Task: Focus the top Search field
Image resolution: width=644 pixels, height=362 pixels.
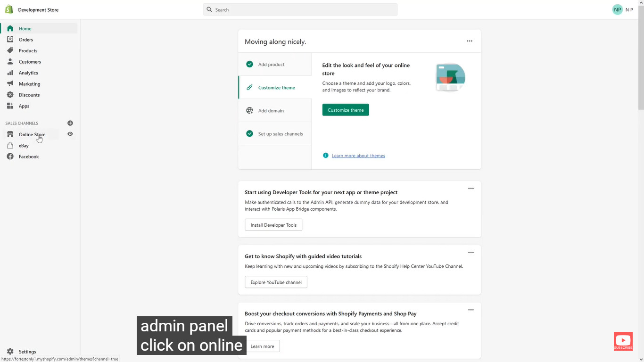Action: click(300, 9)
